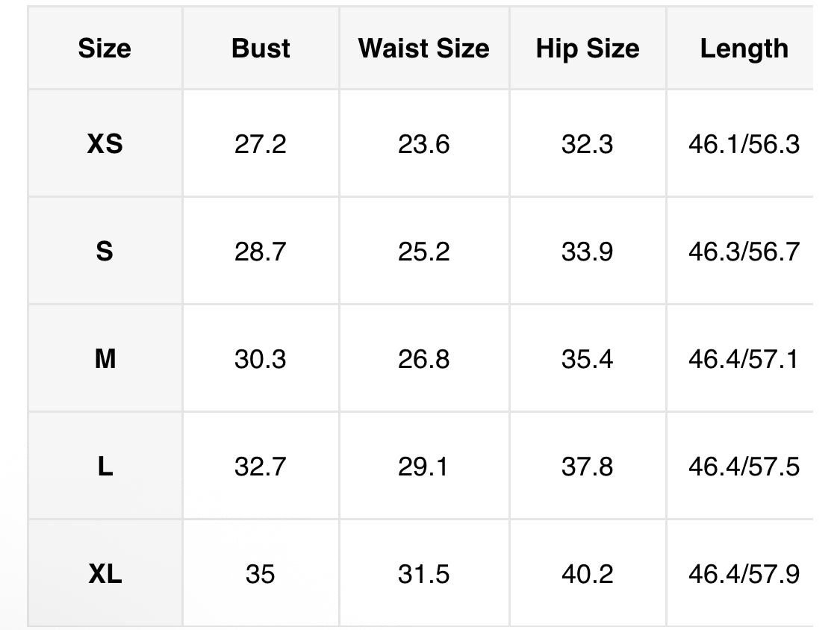Click the L size row label

pyautogui.click(x=105, y=467)
